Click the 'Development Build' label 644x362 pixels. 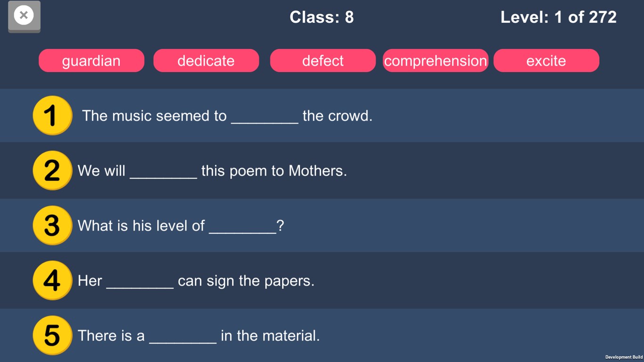coord(624,357)
